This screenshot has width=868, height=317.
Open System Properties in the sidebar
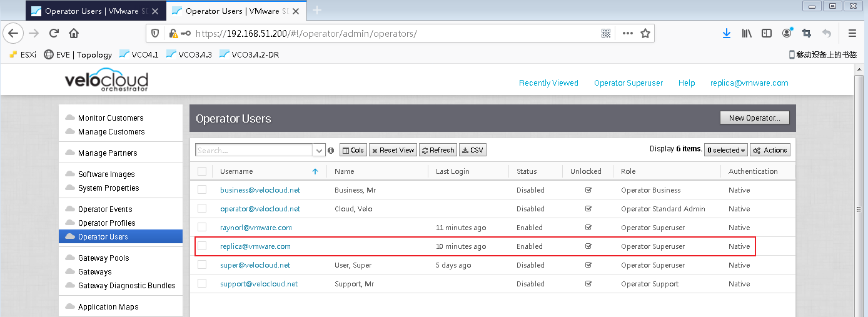coord(109,188)
